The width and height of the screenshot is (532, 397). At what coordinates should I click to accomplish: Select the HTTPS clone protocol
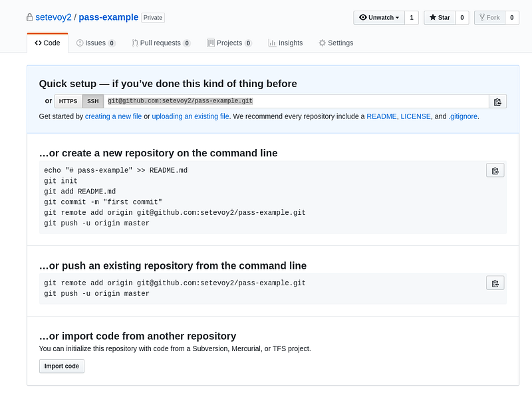pyautogui.click(x=68, y=101)
